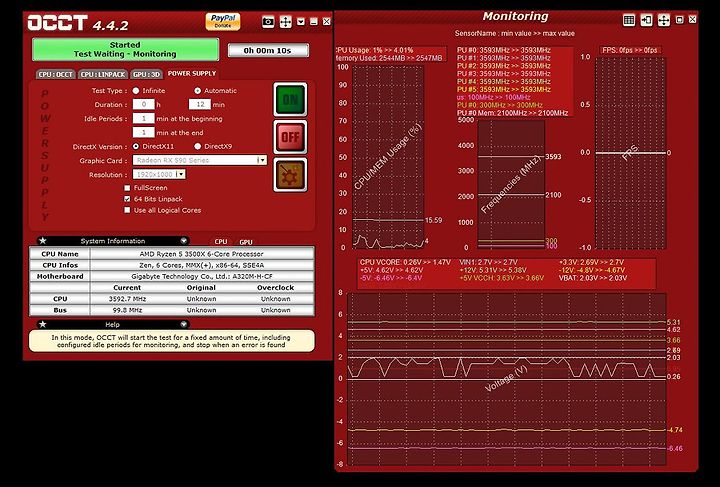This screenshot has width=720, height=487.
Task: Select the DirectX11 radio button
Action: (x=136, y=146)
